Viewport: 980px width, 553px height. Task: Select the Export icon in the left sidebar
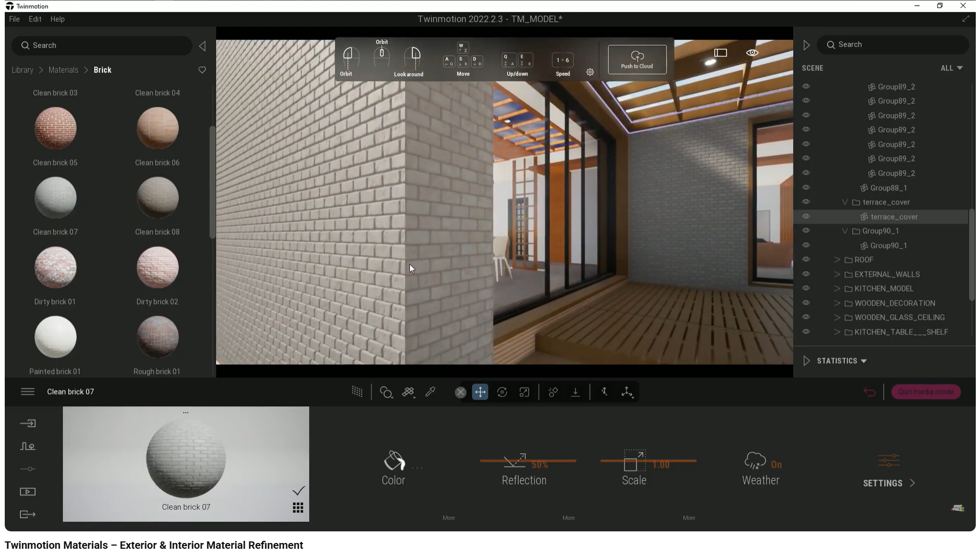(x=27, y=514)
